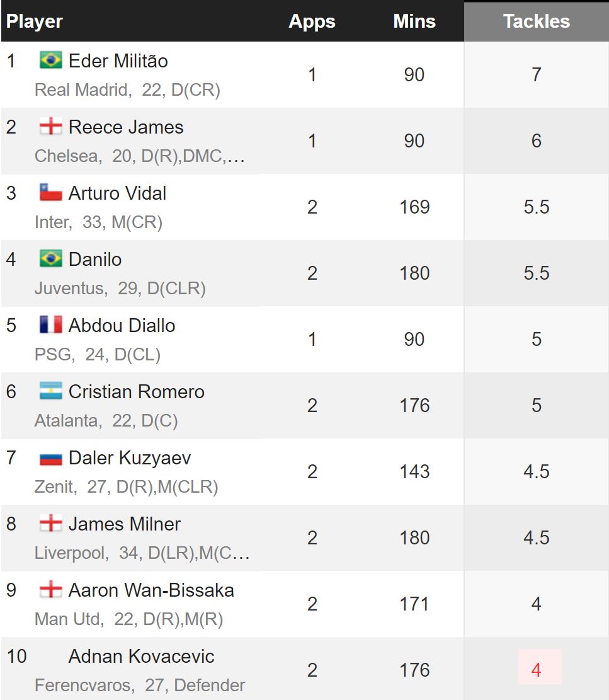Open Eder Militão player profile
The height and width of the screenshot is (700, 609).
pos(118,60)
